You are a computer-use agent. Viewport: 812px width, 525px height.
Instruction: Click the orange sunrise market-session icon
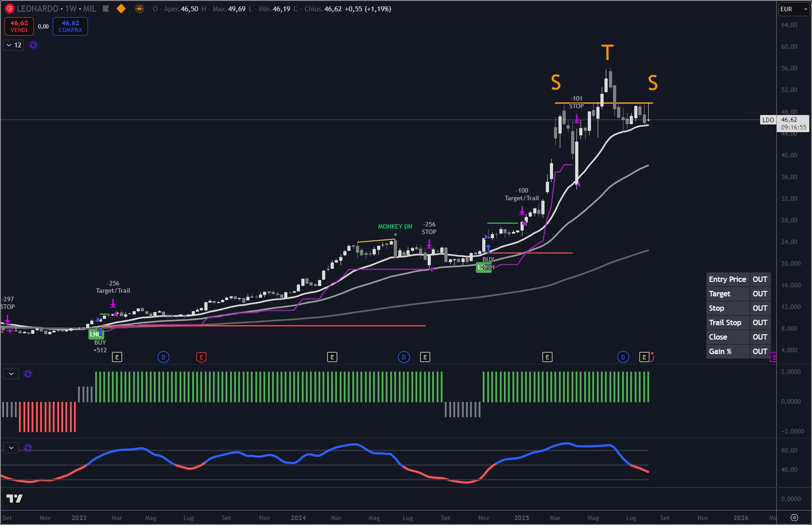pyautogui.click(x=140, y=9)
